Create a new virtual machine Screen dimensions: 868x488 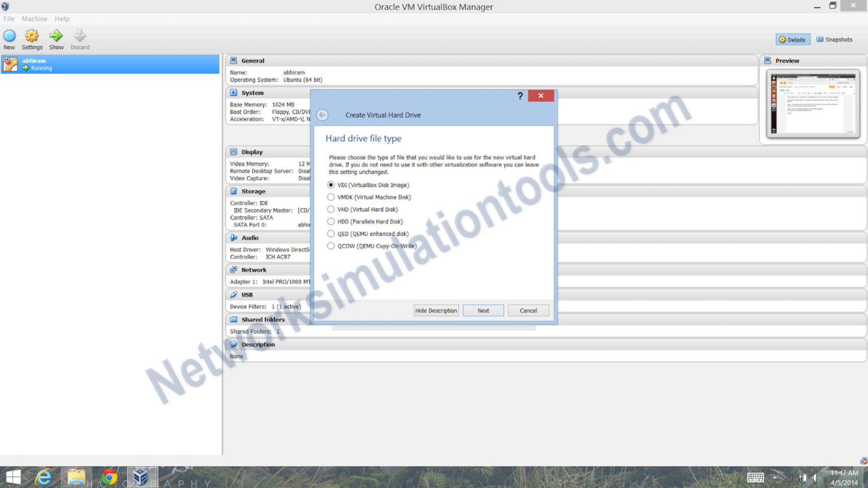pos(9,38)
